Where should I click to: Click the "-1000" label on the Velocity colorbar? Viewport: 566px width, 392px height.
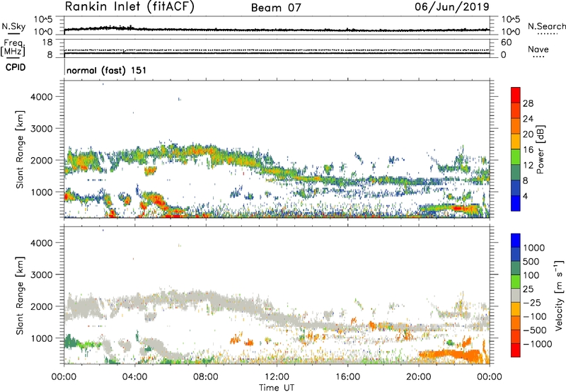point(537,344)
